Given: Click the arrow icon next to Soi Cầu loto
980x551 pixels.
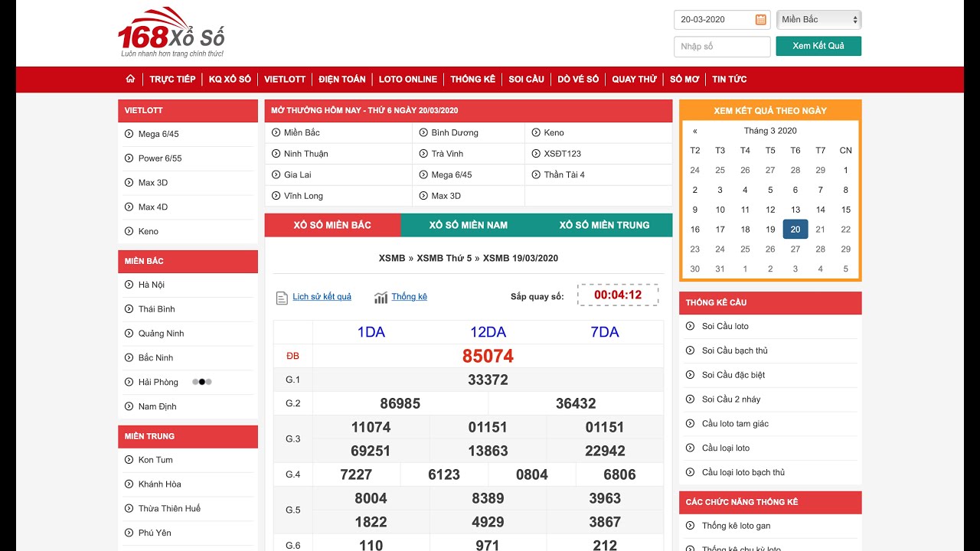Looking at the screenshot, I should (x=690, y=326).
